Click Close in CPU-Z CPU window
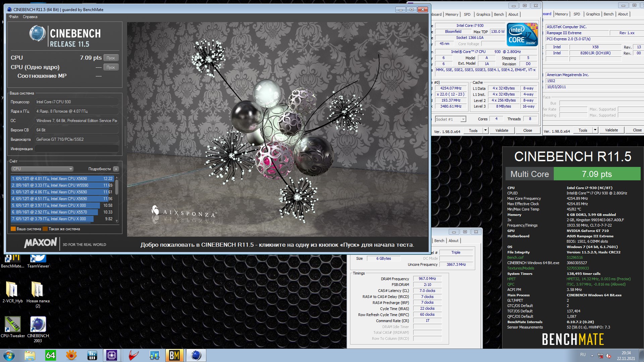This screenshot has width=644, height=362. (x=528, y=130)
